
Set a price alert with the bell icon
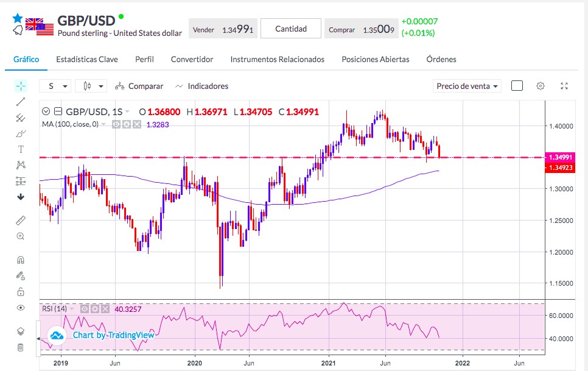pyautogui.click(x=18, y=30)
